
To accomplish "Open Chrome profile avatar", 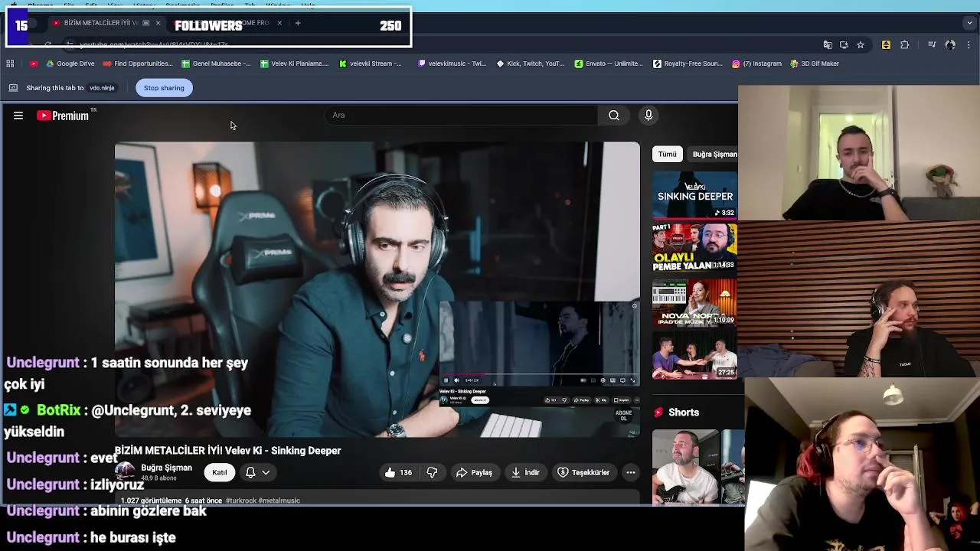I will (x=950, y=45).
